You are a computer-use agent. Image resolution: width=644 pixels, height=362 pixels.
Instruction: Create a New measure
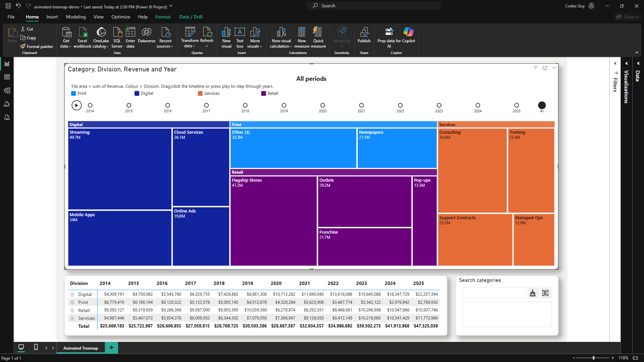click(x=302, y=38)
